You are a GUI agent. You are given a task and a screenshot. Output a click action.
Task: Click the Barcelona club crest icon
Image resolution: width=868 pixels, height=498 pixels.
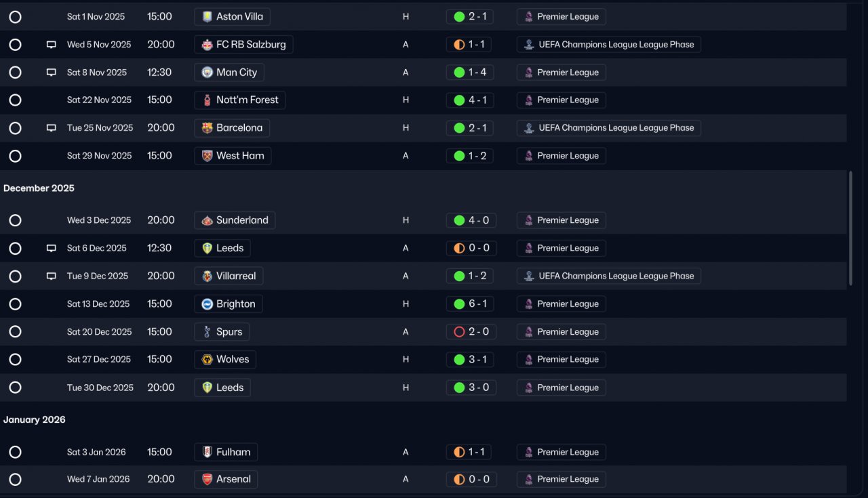(208, 128)
